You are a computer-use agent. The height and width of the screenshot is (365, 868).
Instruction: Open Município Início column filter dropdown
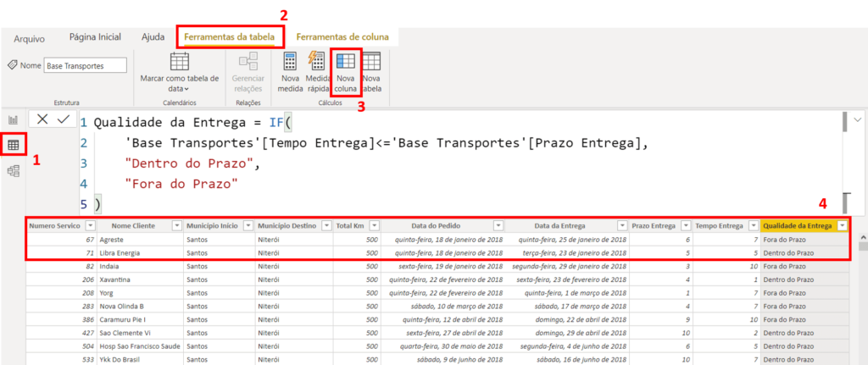click(x=248, y=225)
